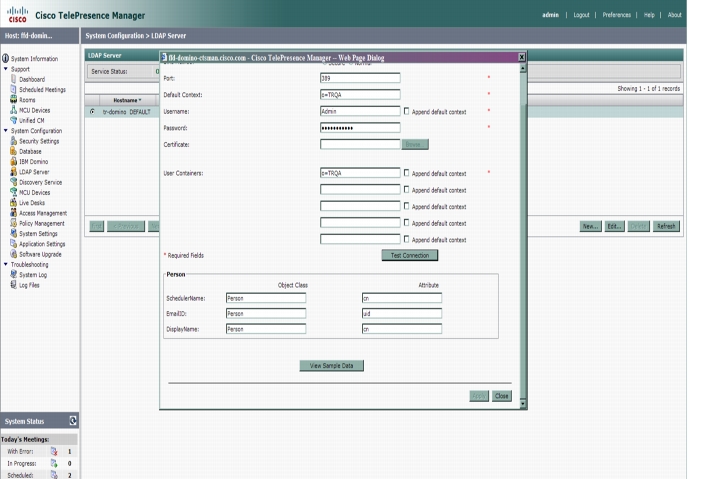Image resolution: width=701 pixels, height=479 pixels.
Task: Refresh System Status panel icon
Action: [x=73, y=420]
